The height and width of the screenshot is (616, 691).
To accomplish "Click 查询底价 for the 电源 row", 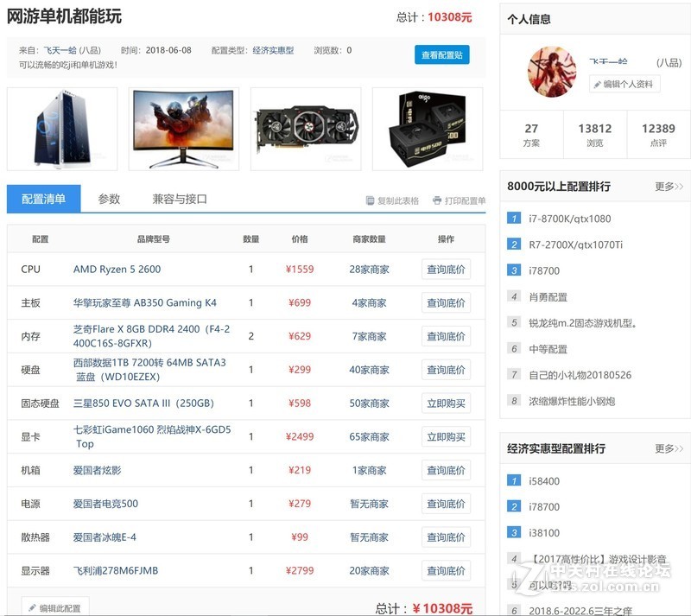I will (446, 504).
